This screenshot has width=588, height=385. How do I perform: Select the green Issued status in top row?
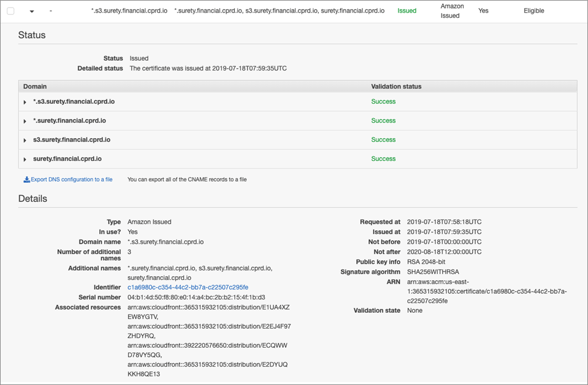[407, 10]
